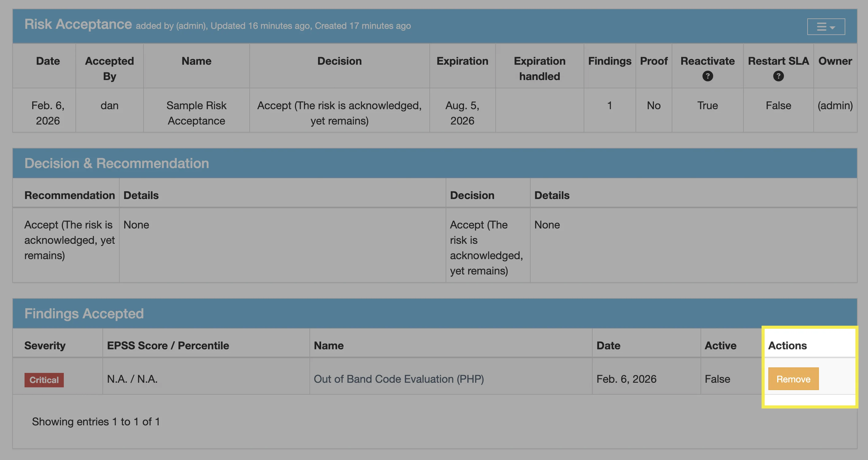Click the EPSS Score / Percentile header

(x=168, y=345)
